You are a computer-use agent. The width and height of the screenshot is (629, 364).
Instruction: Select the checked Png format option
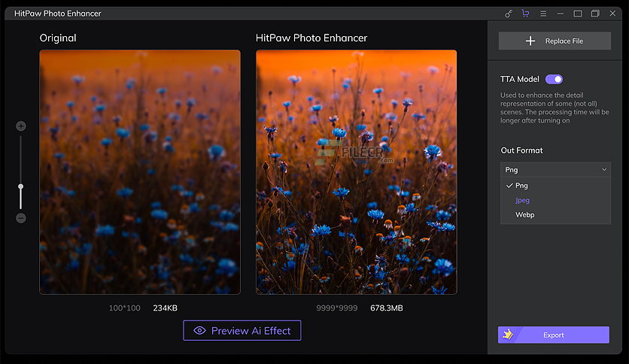[x=555, y=186]
